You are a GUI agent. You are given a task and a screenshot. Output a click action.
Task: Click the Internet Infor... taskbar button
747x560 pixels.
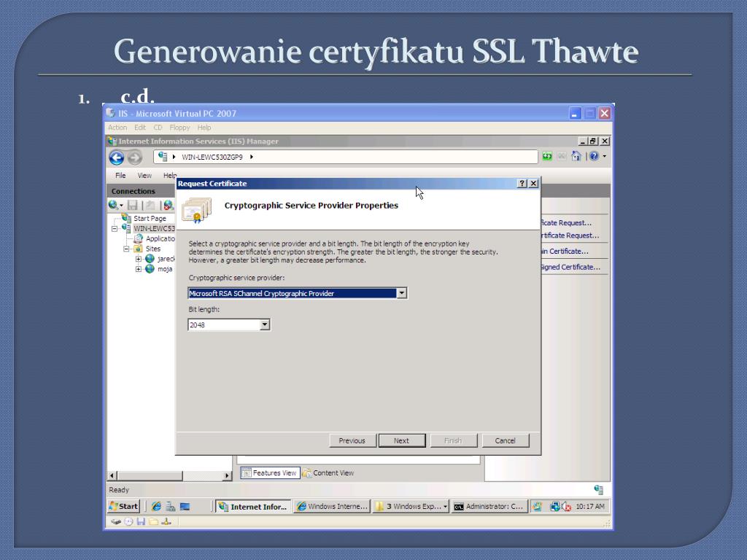(253, 507)
